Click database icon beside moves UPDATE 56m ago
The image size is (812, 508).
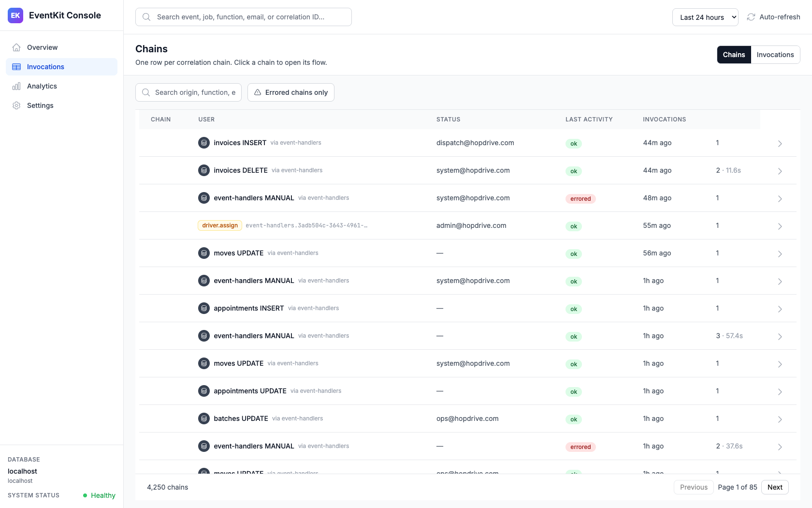click(x=204, y=253)
